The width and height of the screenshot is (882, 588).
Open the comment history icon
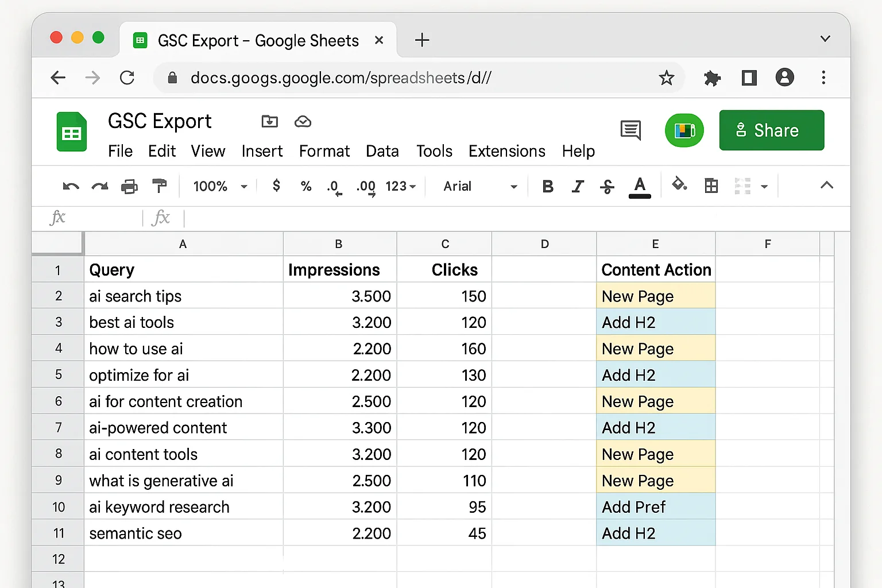(x=630, y=130)
